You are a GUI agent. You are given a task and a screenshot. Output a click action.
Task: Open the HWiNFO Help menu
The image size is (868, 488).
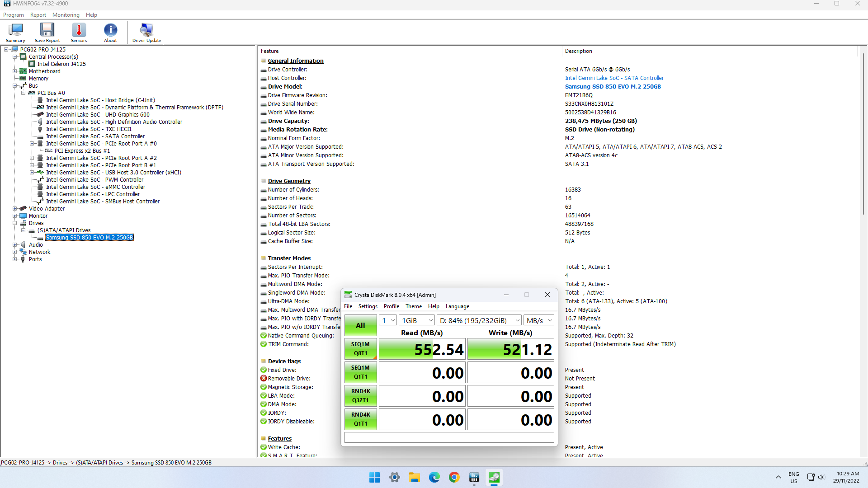coord(91,15)
